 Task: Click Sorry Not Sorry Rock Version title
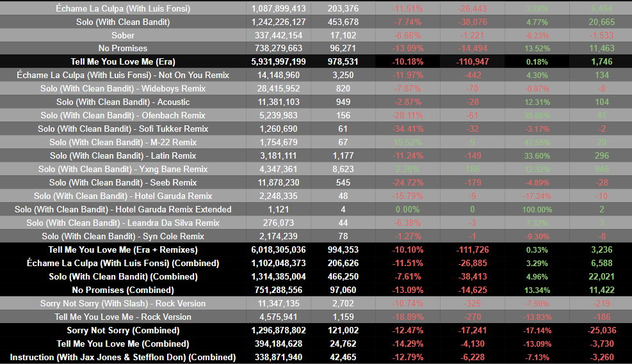(x=123, y=303)
